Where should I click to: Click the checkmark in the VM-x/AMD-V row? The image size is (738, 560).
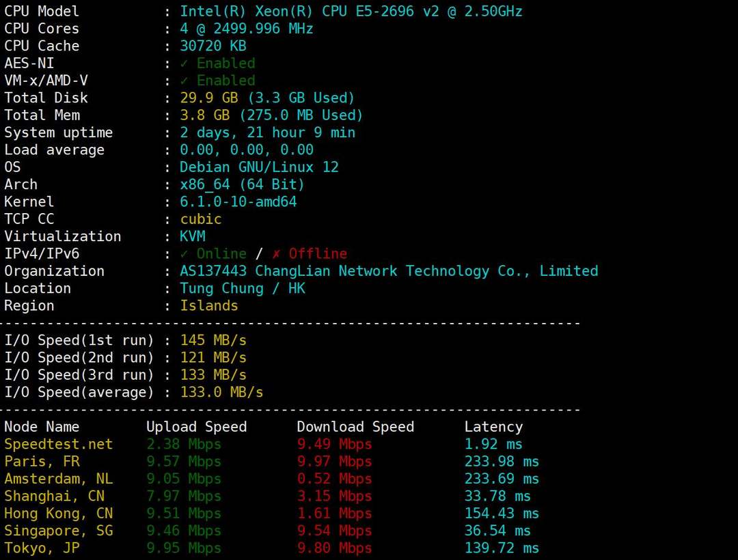(x=184, y=81)
